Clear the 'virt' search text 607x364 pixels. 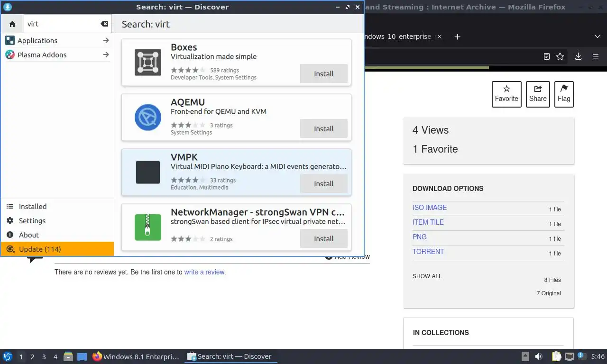point(104,24)
